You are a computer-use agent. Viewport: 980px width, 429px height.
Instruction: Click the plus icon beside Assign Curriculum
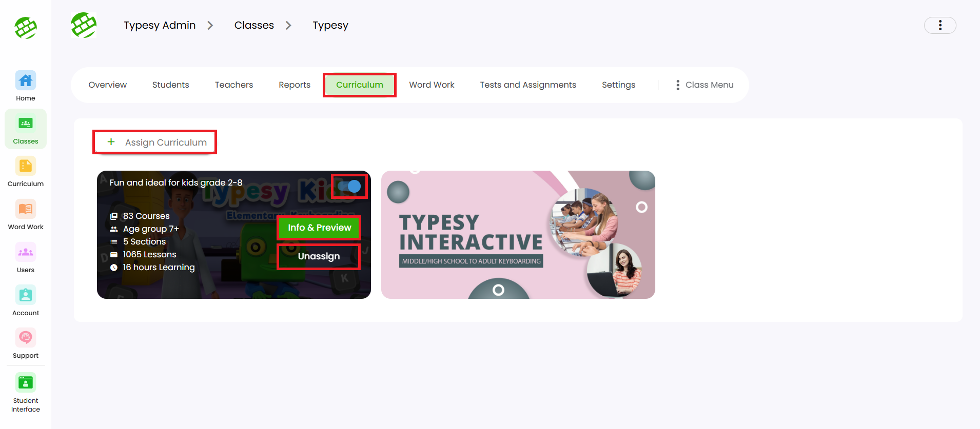point(111,142)
